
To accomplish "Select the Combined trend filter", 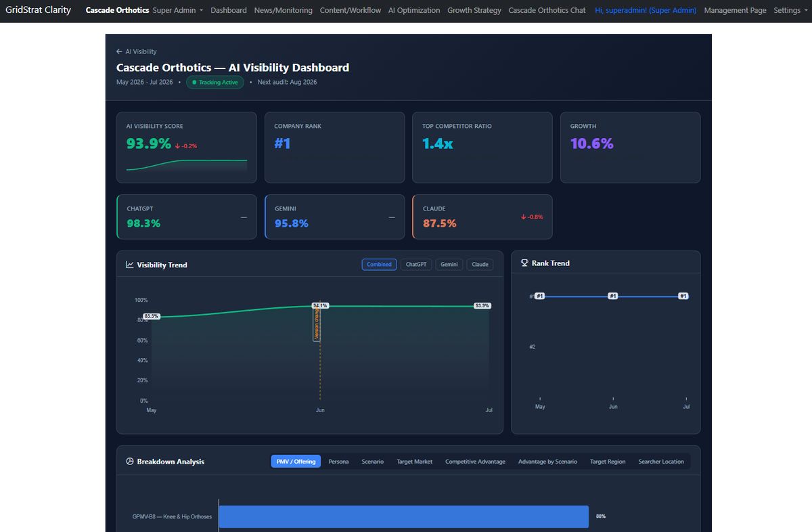I will pos(379,265).
